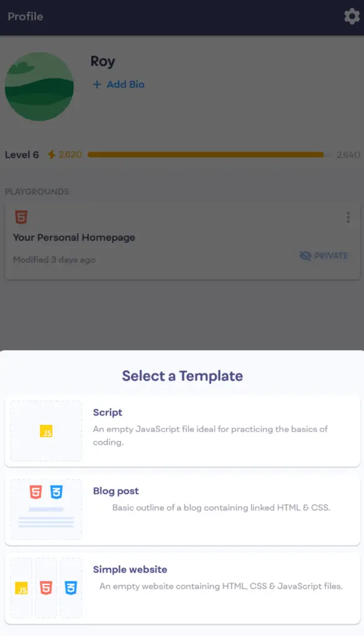364x636 pixels.
Task: Choose the Blog post template
Action: [182, 510]
